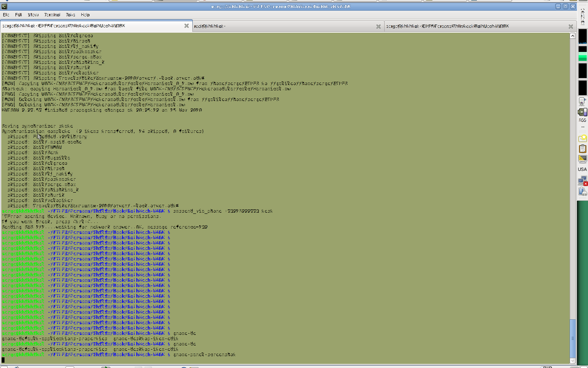The width and height of the screenshot is (588, 368).
Task: Open the Tabs menu
Action: (71, 15)
